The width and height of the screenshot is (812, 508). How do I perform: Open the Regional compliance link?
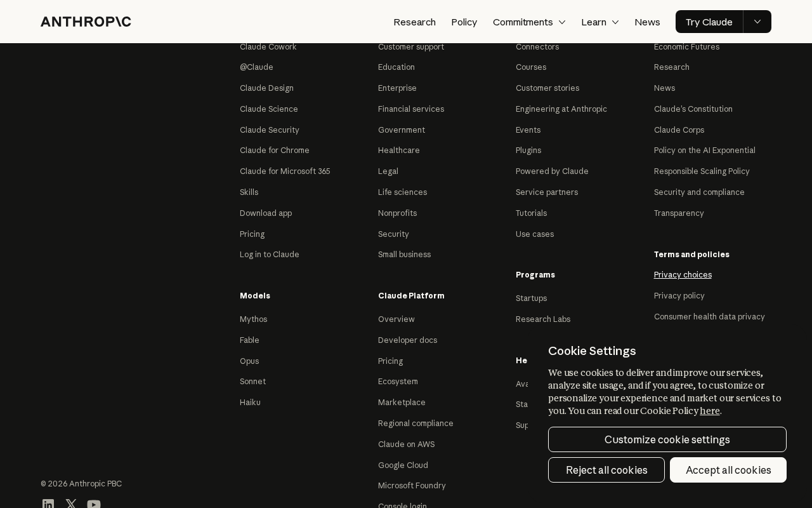click(x=416, y=423)
